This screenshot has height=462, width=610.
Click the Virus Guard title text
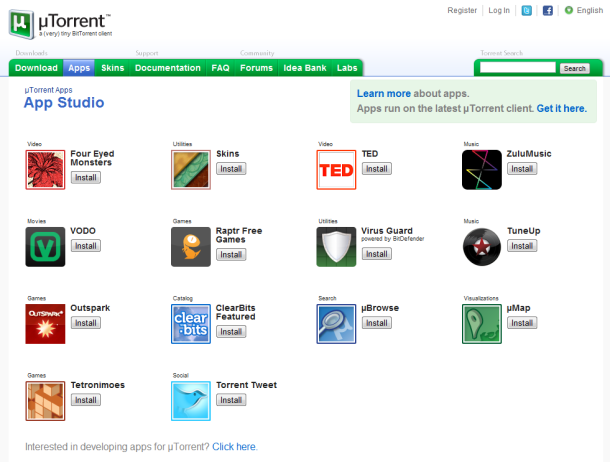[387, 231]
